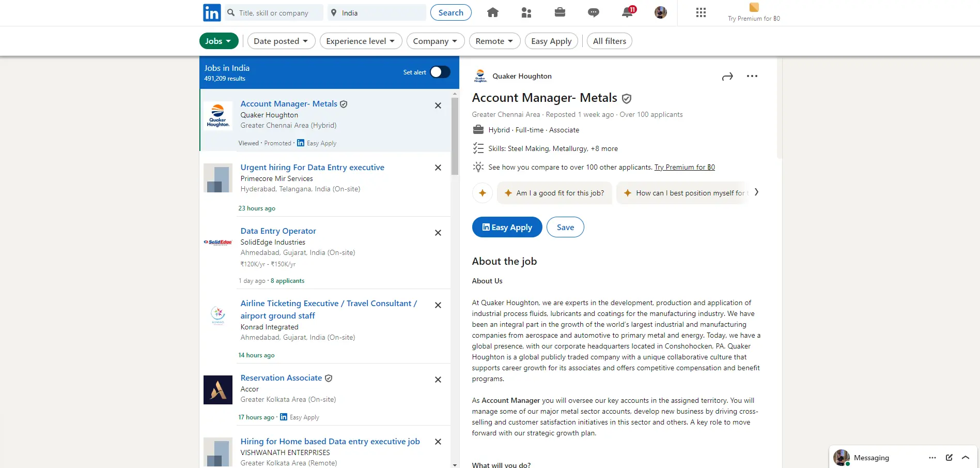Click the Accor company logo

click(218, 390)
